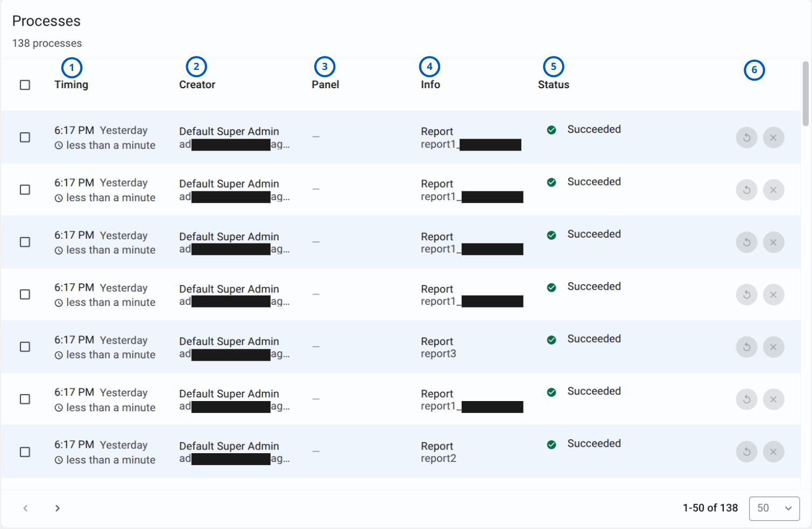
Task: Go to the next page with the right chevron
Action: point(58,508)
